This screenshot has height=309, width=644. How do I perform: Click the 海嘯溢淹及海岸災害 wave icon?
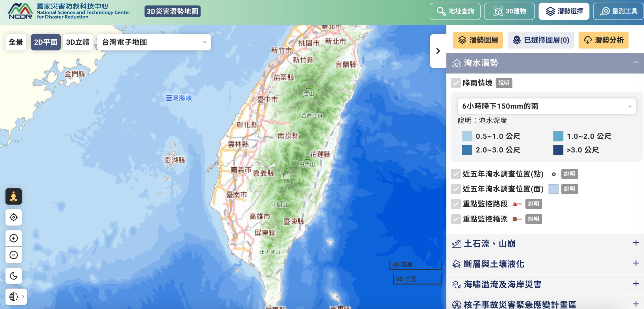[457, 285]
